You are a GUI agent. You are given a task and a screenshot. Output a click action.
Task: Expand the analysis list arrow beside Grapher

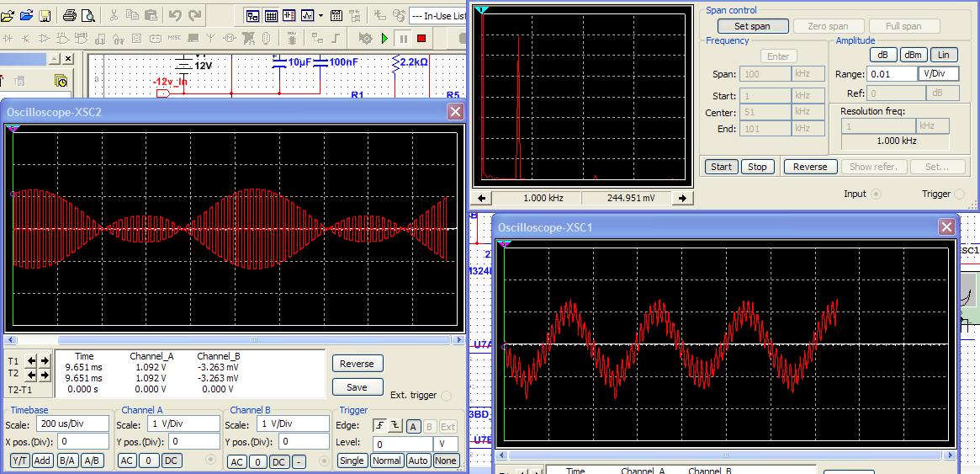[320, 16]
